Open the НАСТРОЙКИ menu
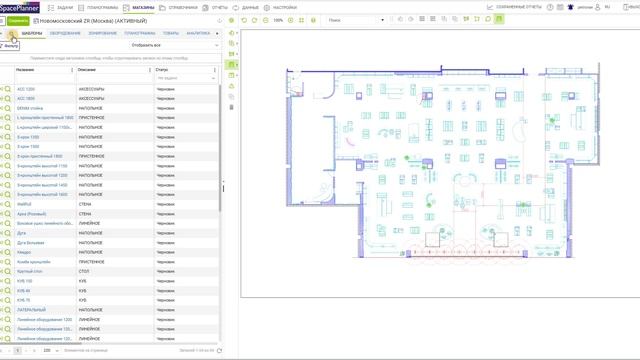Viewport: 640px width, 360px height. 280,8
